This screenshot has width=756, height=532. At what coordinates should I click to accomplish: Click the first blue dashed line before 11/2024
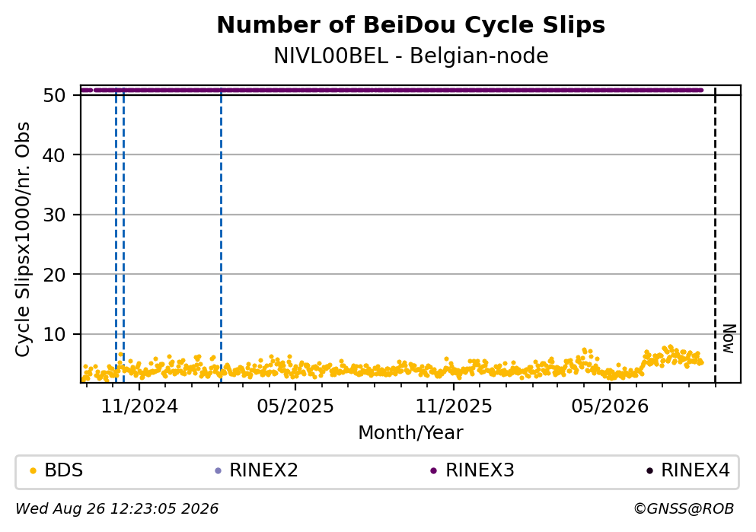coord(116,235)
